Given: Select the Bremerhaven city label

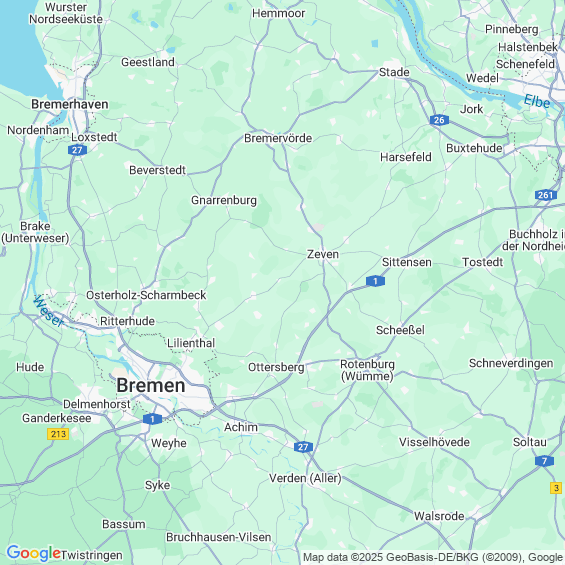Looking at the screenshot, I should (x=70, y=104).
